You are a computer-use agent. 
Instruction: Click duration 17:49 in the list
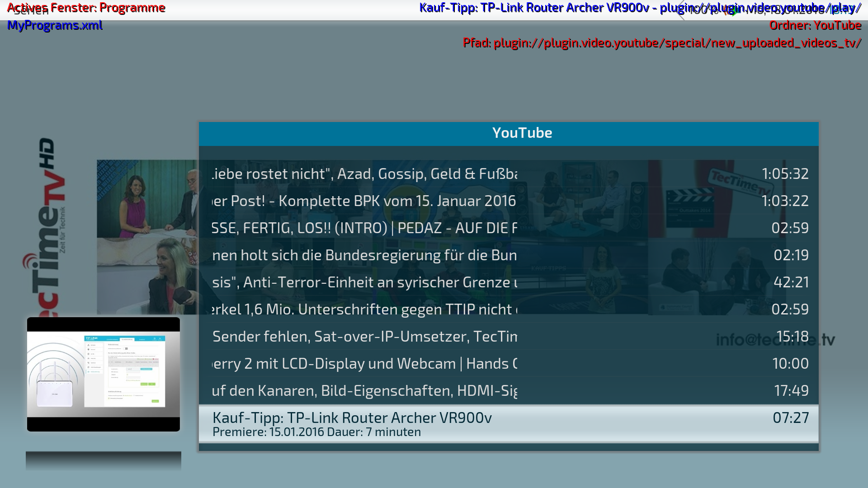792,391
